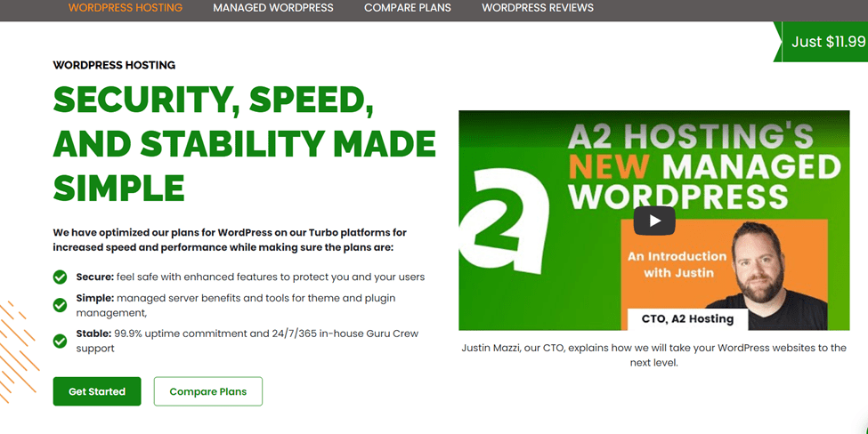Image resolution: width=868 pixels, height=434 pixels.
Task: Switch to the Managed WordPress tab
Action: [x=273, y=8]
